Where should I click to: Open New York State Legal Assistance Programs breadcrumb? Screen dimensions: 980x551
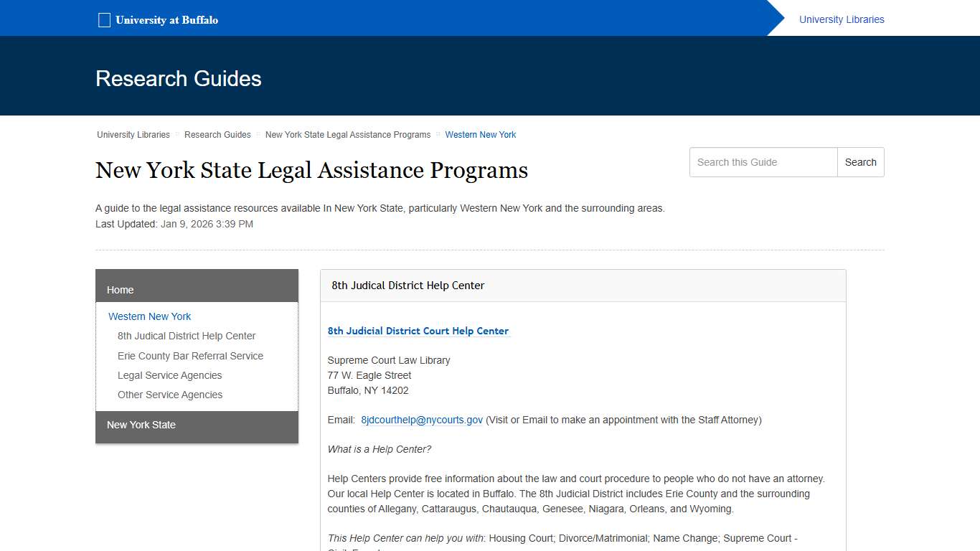(347, 134)
